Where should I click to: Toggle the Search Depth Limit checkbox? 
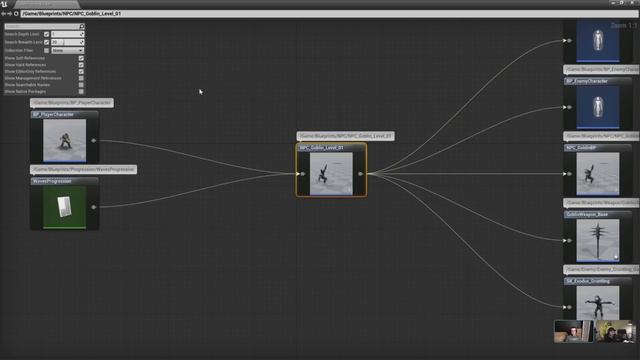(47, 34)
